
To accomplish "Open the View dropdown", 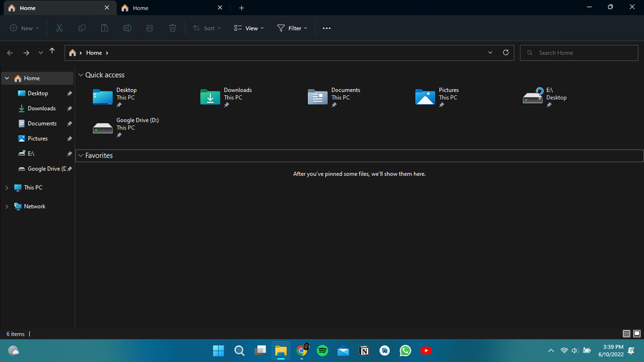I will click(249, 28).
